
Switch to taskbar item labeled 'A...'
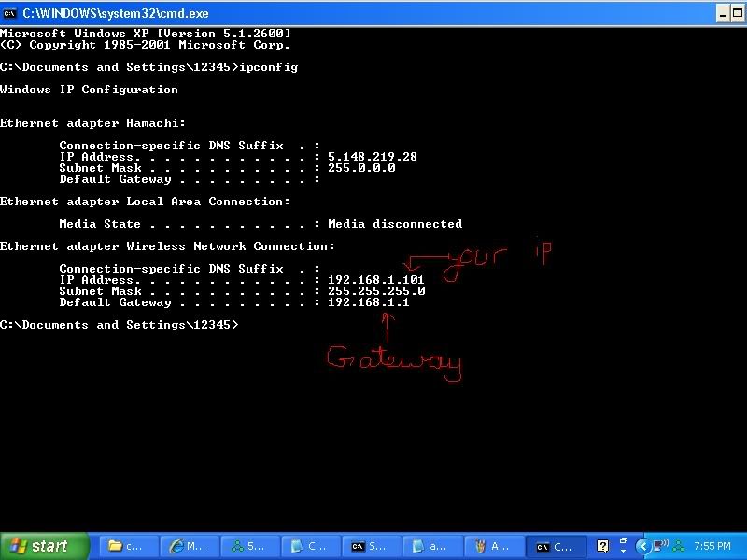[x=491, y=547]
